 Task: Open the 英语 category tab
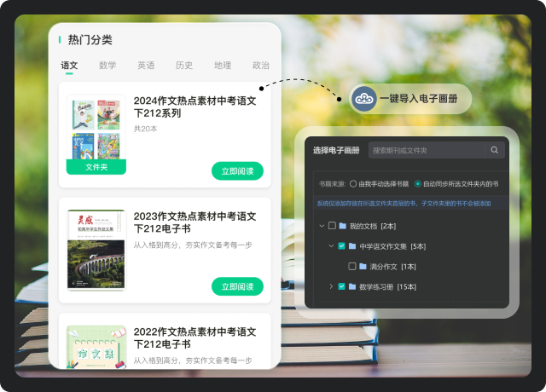pyautogui.click(x=146, y=66)
